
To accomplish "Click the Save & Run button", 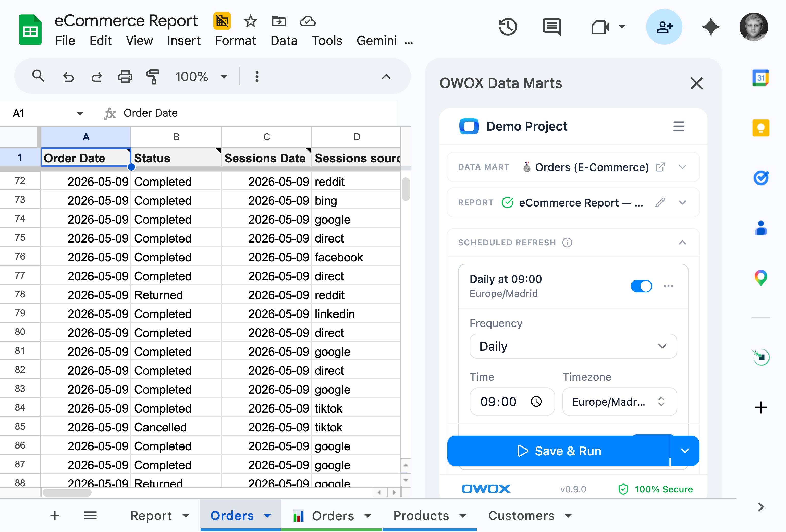I will click(558, 451).
